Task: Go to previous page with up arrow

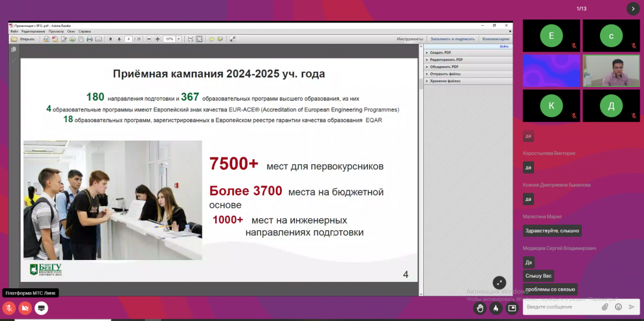Action: click(x=111, y=39)
